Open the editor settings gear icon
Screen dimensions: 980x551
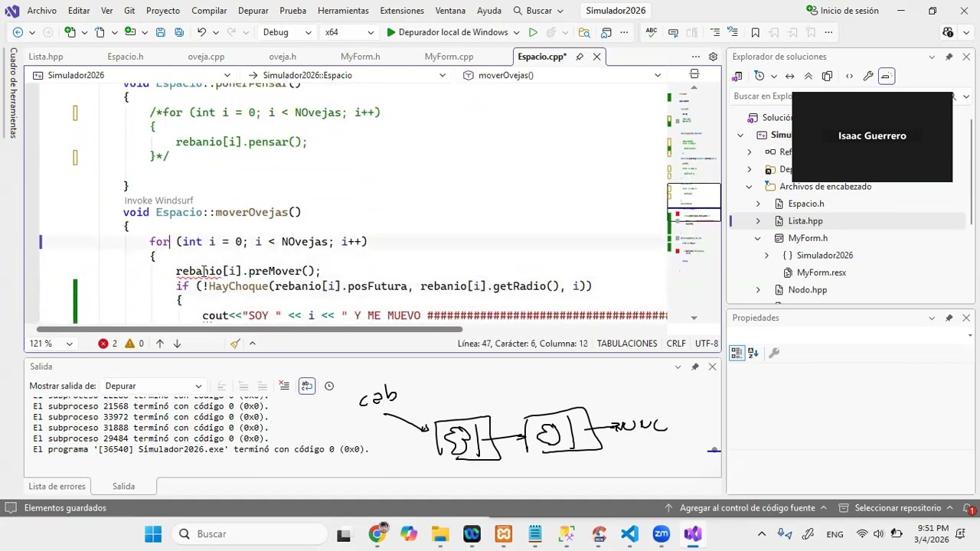(x=713, y=57)
